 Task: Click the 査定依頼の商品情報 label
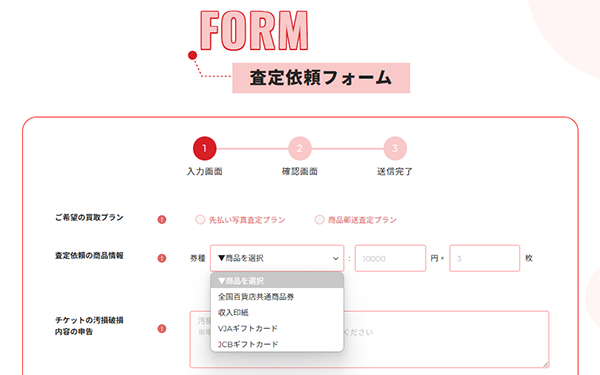click(x=89, y=256)
